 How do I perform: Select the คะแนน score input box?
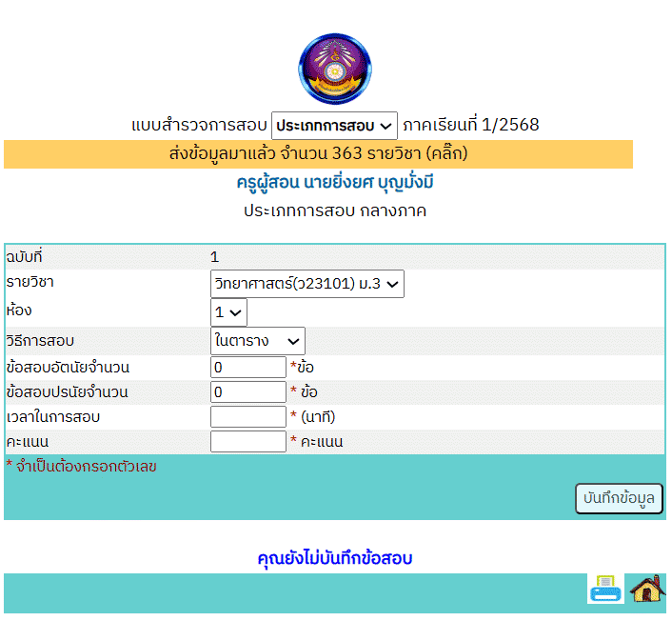(247, 442)
